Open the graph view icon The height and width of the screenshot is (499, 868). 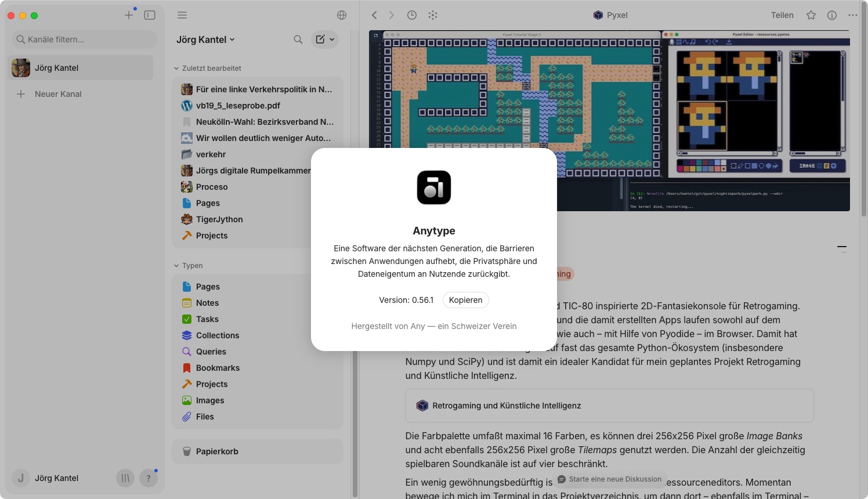pyautogui.click(x=433, y=15)
